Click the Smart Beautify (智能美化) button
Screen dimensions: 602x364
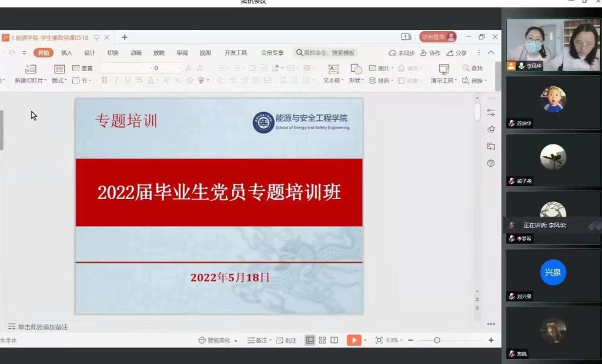tap(218, 340)
